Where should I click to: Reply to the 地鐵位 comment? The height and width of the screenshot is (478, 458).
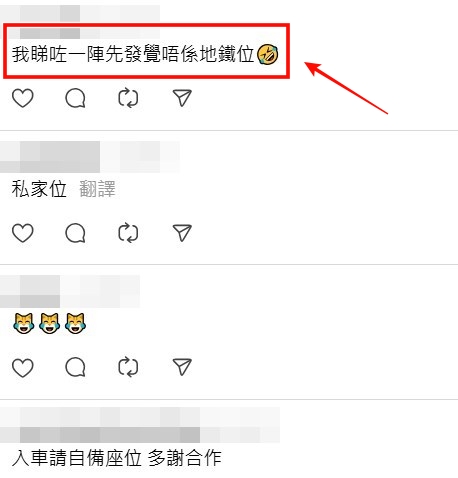pyautogui.click(x=75, y=98)
